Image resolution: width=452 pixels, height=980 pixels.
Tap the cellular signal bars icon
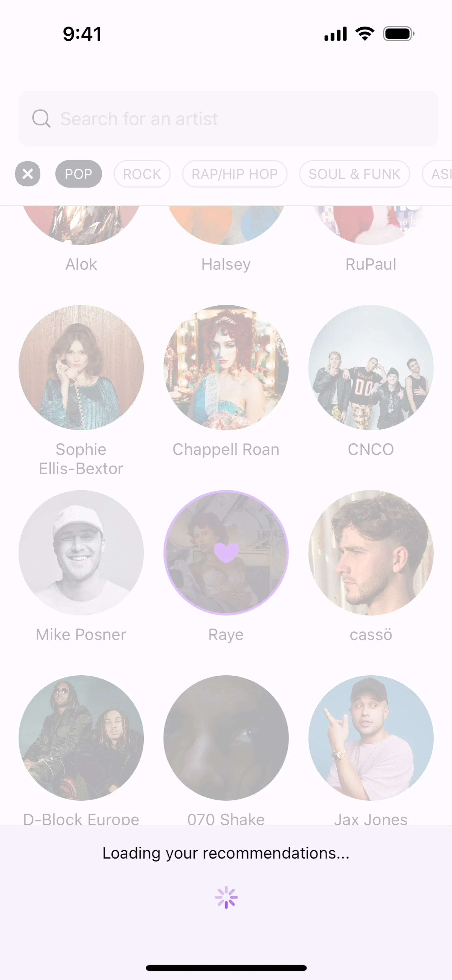[335, 34]
